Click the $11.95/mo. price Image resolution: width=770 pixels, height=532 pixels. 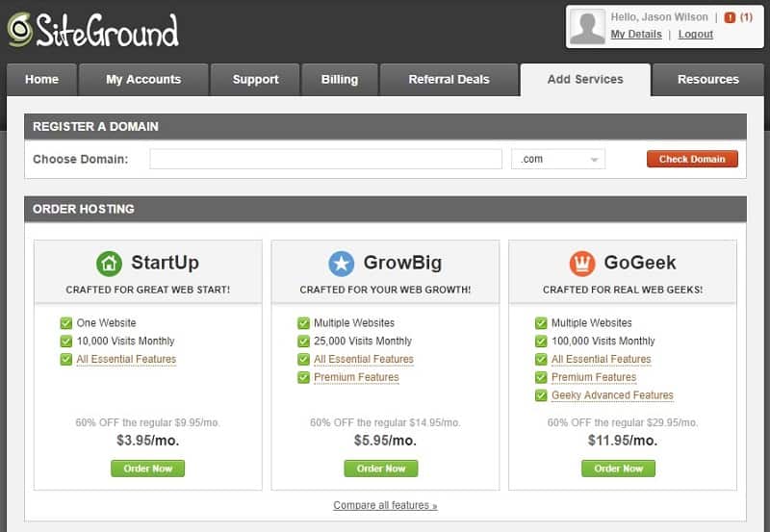[x=622, y=441]
